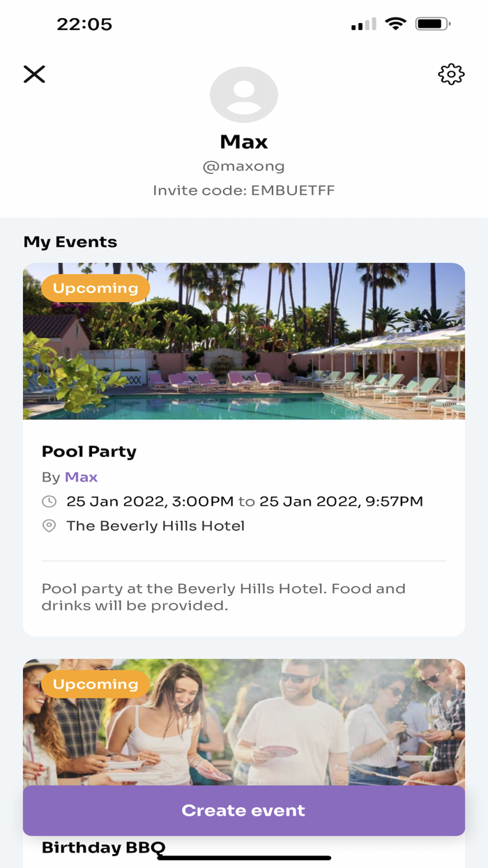Screen dimensions: 488x868
Task: Tap the time 22:05 in status bar
Action: coord(86,24)
